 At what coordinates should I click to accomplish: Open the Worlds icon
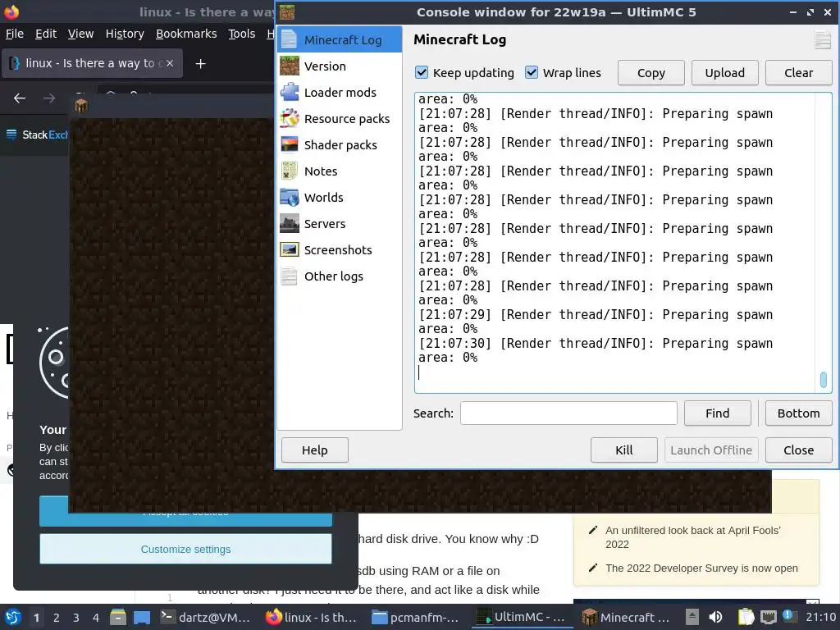(290, 197)
